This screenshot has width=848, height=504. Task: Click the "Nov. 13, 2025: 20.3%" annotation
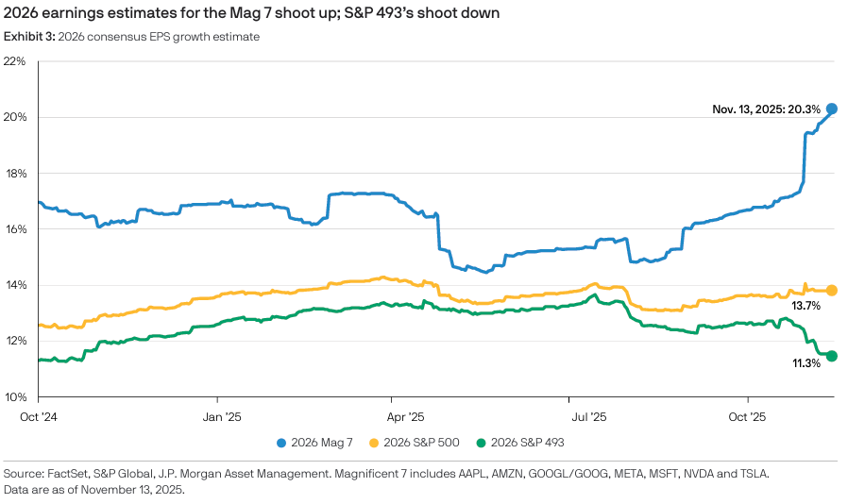point(764,109)
